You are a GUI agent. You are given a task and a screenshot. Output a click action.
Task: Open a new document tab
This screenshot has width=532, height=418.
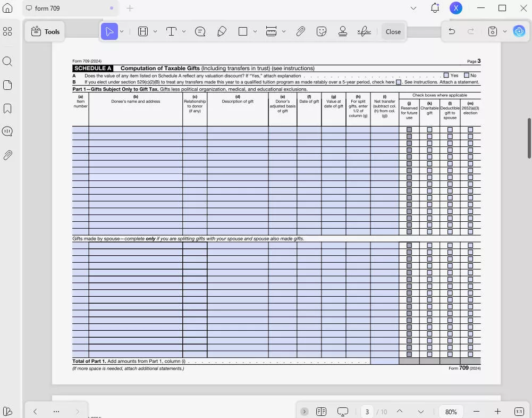click(129, 9)
